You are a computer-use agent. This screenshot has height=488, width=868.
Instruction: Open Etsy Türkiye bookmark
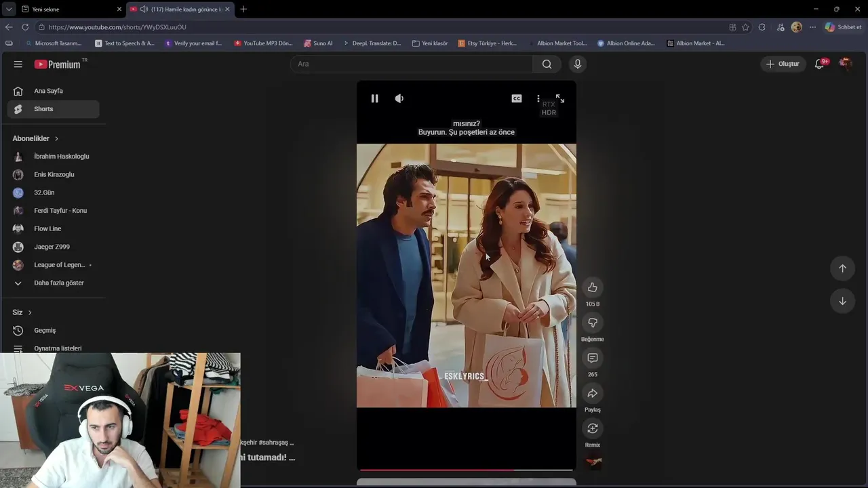point(488,43)
